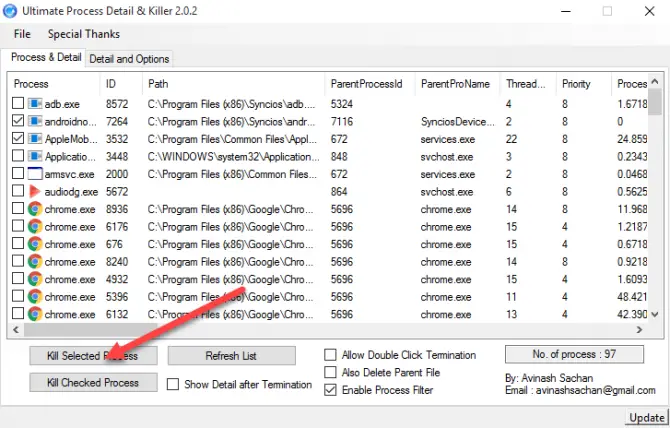The height and width of the screenshot is (428, 670).
Task: Click the androidno... process icon
Action: [35, 121]
